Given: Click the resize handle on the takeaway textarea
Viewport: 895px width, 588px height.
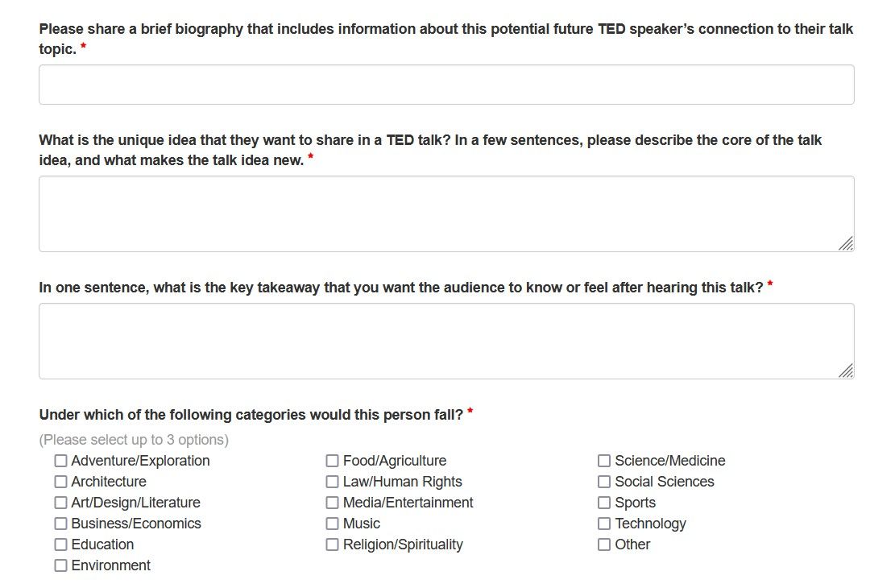Looking at the screenshot, I should click(847, 371).
